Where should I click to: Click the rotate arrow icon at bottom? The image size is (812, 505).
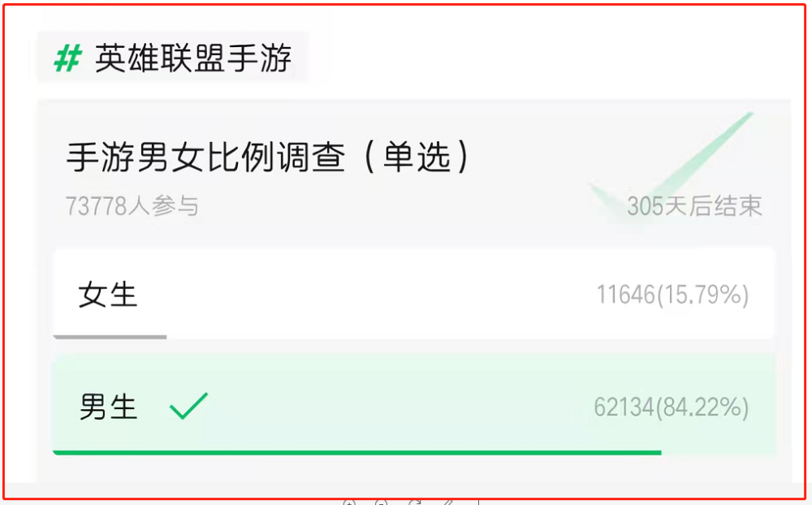415,502
